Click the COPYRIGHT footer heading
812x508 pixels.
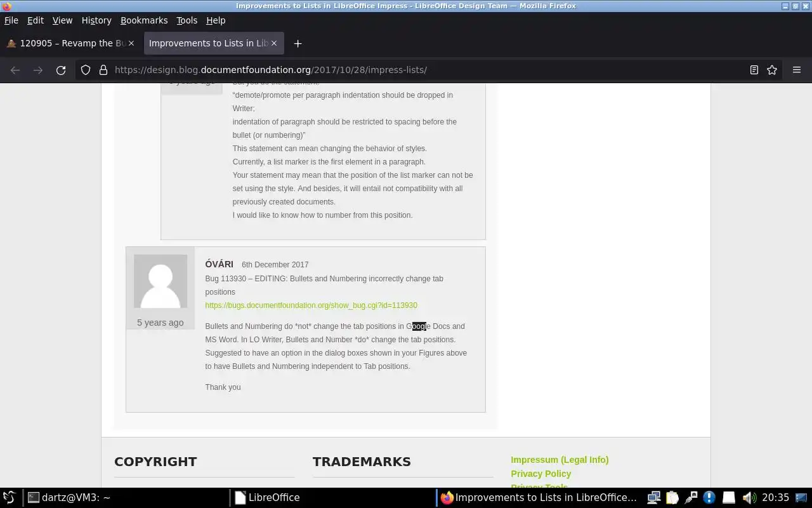[x=155, y=462]
